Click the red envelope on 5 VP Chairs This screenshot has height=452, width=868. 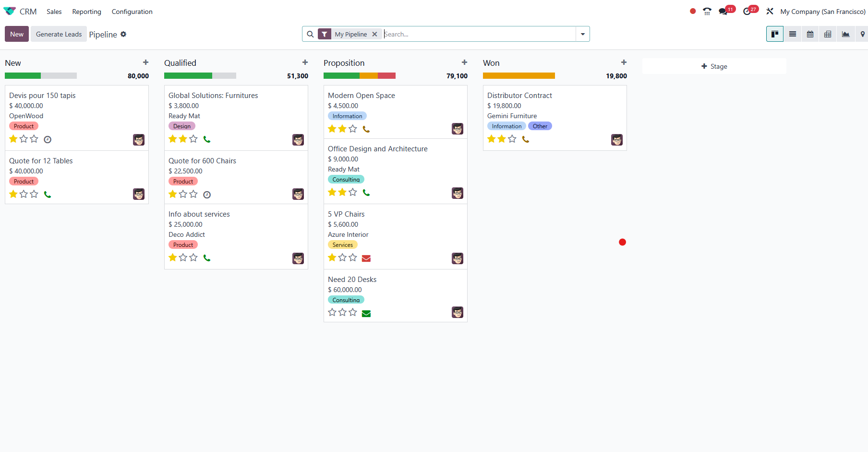[x=366, y=258]
